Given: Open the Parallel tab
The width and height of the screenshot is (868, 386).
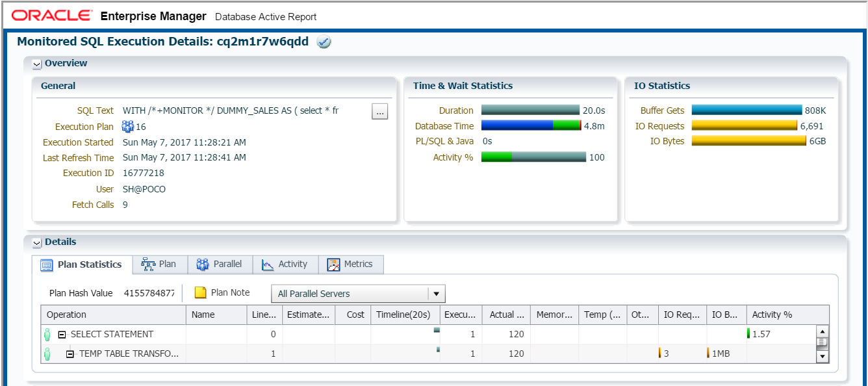Looking at the screenshot, I should [220, 264].
